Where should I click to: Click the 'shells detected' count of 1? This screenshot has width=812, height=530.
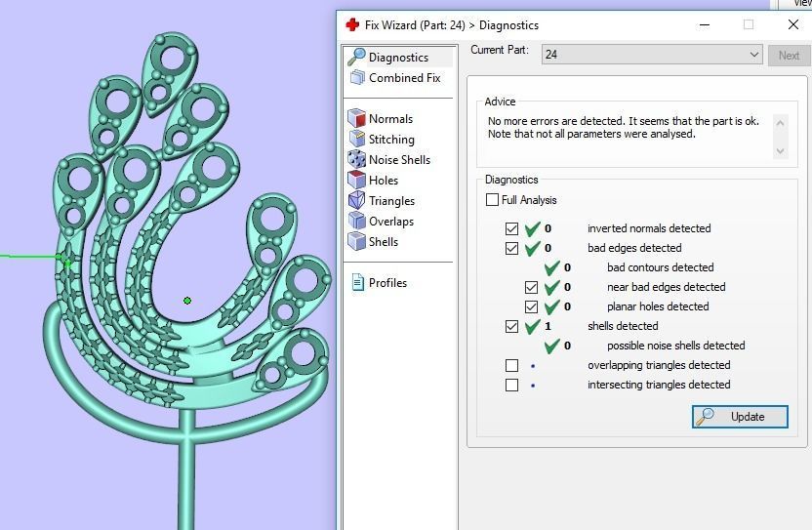[548, 326]
